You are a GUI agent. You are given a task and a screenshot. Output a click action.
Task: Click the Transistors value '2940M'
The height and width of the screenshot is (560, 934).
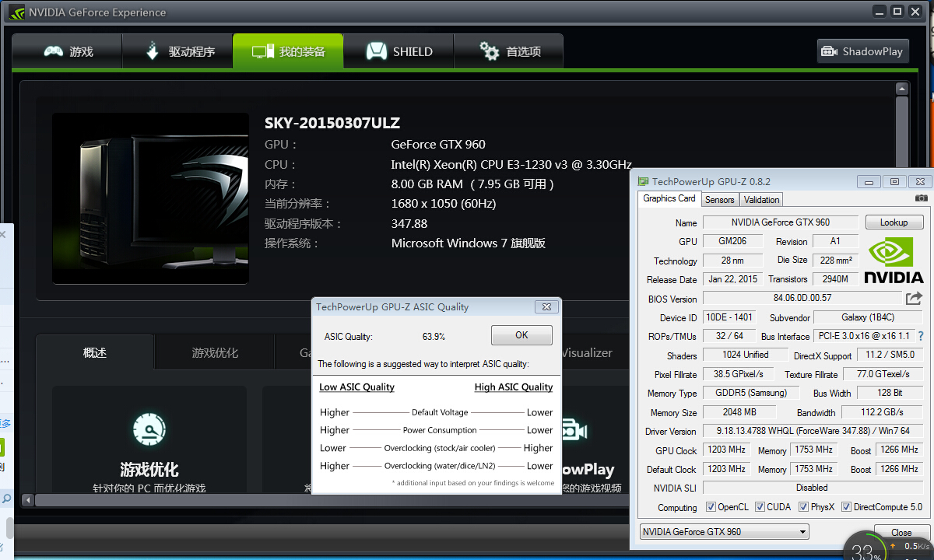(x=835, y=279)
